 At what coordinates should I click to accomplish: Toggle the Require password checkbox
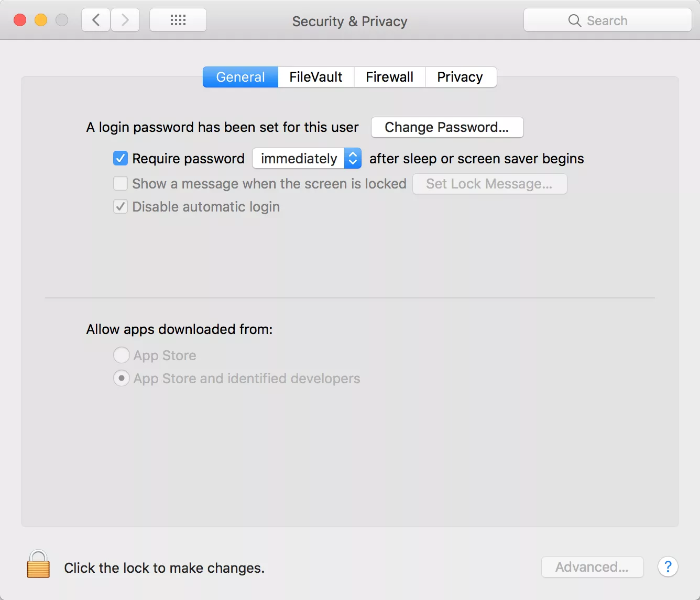pyautogui.click(x=121, y=158)
